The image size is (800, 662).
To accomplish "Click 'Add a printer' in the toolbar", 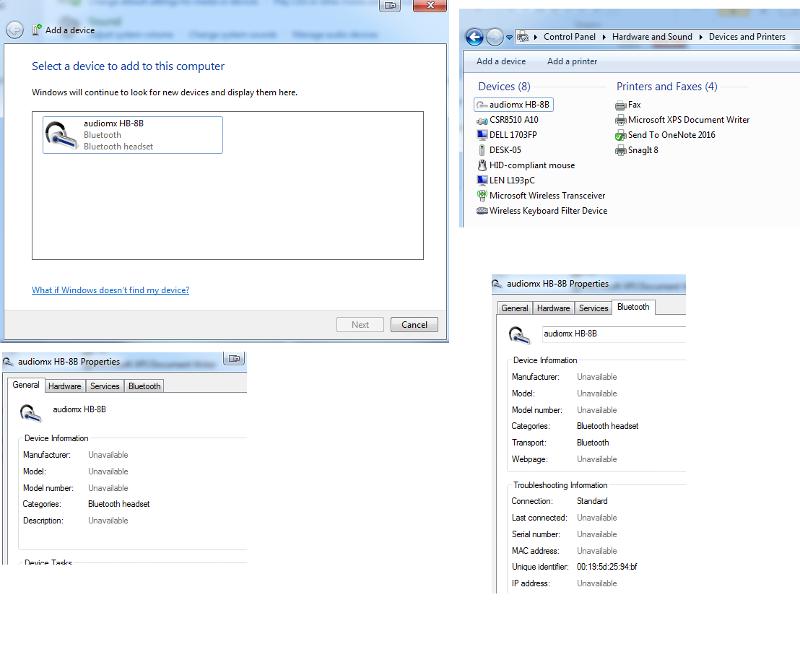I will click(572, 61).
